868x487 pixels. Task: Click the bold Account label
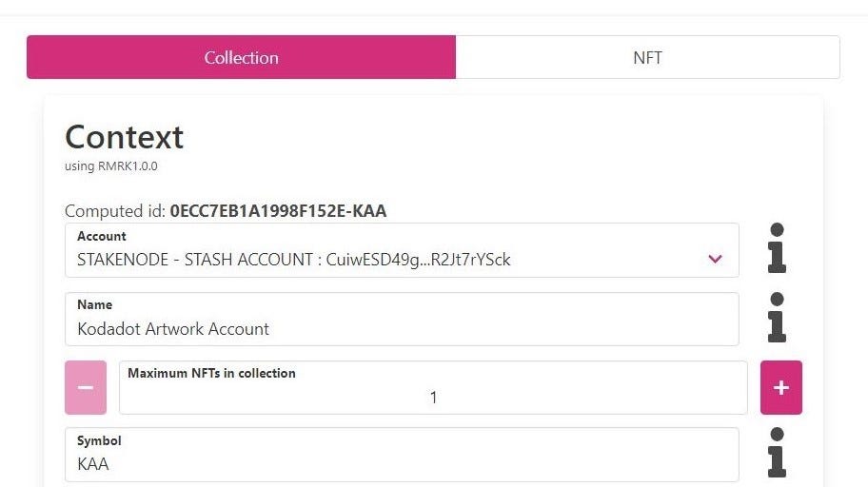pyautogui.click(x=101, y=236)
